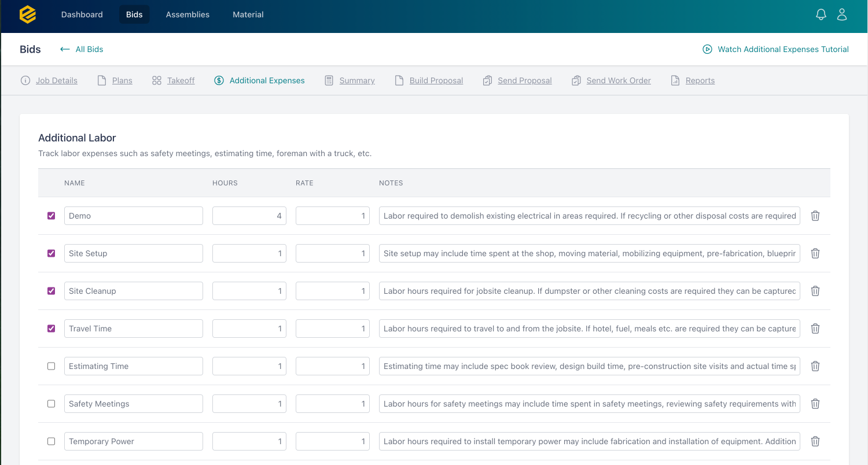The height and width of the screenshot is (465, 868).
Task: Delete the Temporary Power row
Action: click(x=815, y=441)
